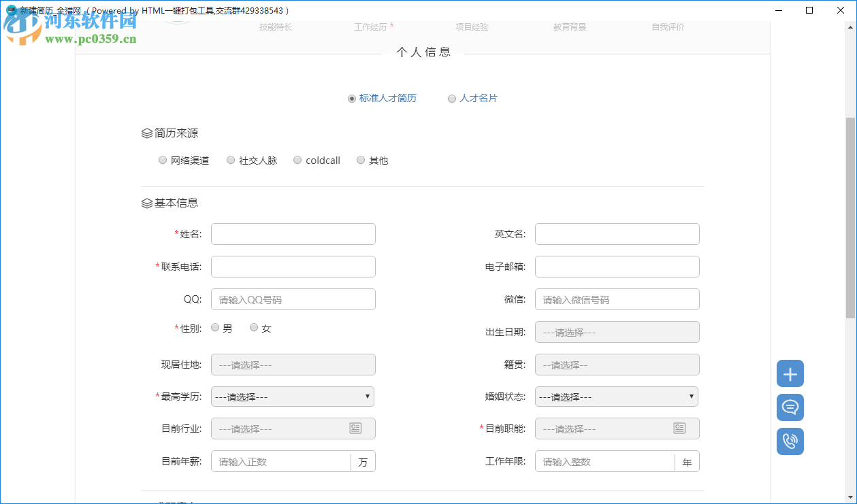Viewport: 857px width, 504px height.
Task: Open the 自我评价 section
Action: click(x=667, y=27)
